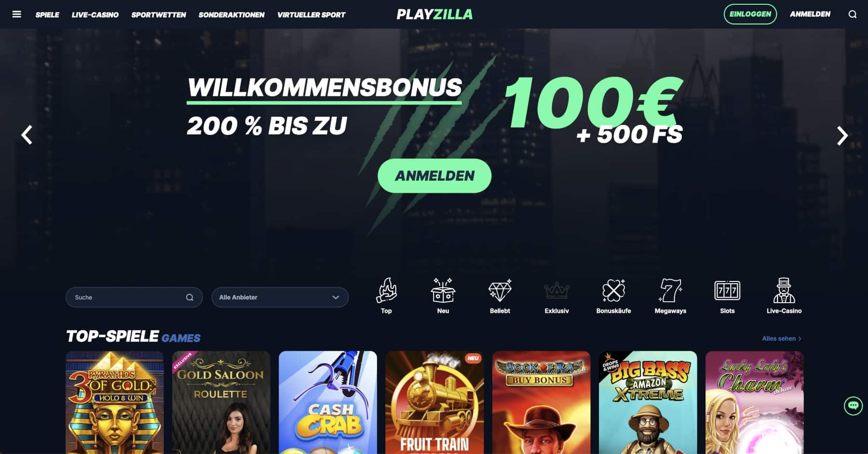
Task: Open the Bonuskäufe clover icon
Action: pyautogui.click(x=613, y=291)
